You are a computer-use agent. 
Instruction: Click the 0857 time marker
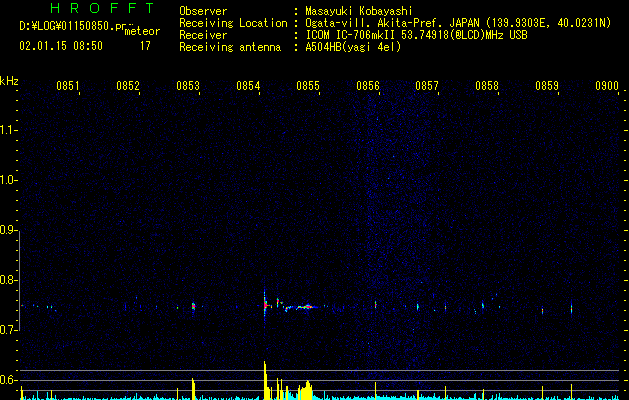(x=427, y=86)
